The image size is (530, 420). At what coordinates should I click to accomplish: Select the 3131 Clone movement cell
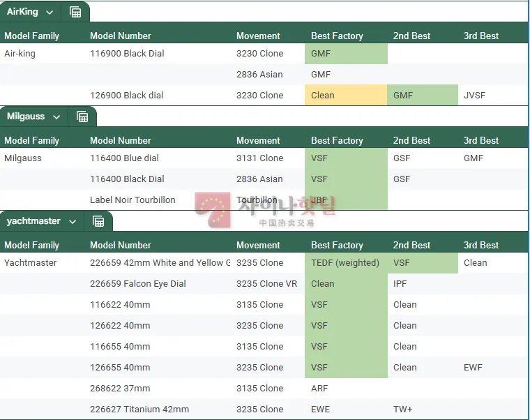tap(259, 158)
